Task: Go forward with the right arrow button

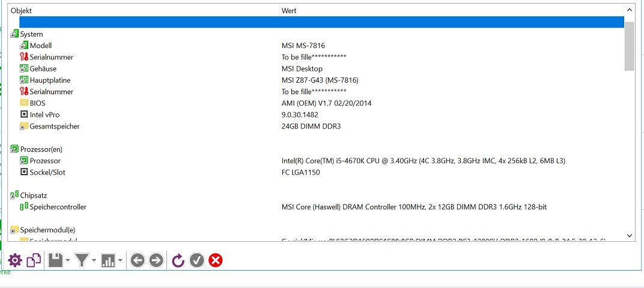Action: coord(156,260)
